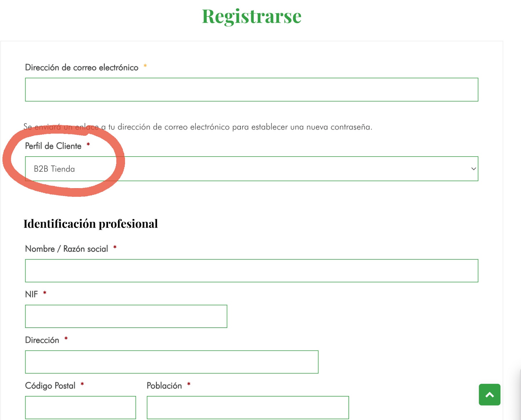Focus the Dirección de correo electrónico field
The image size is (521, 420).
(x=252, y=89)
